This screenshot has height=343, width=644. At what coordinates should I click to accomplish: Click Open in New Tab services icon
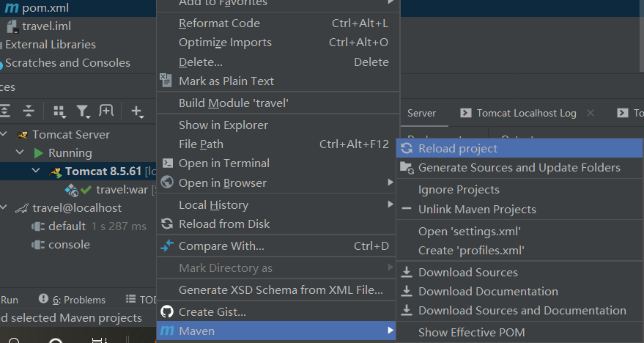(x=106, y=110)
